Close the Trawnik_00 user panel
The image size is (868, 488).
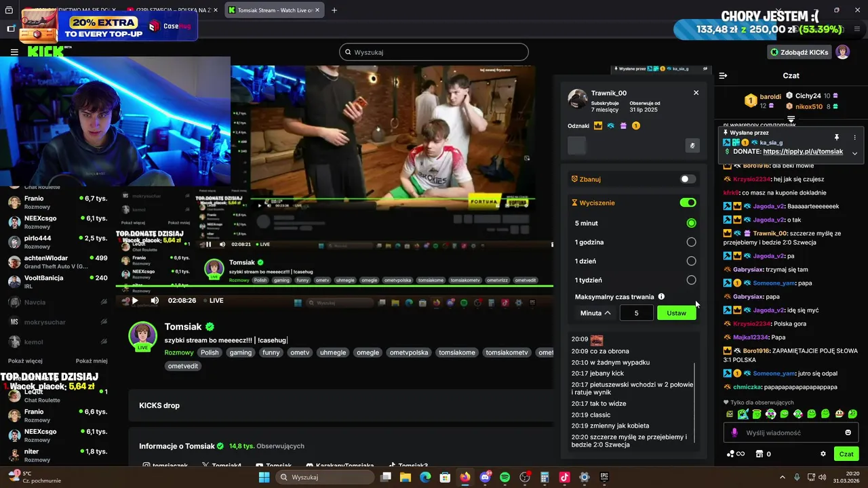point(696,93)
